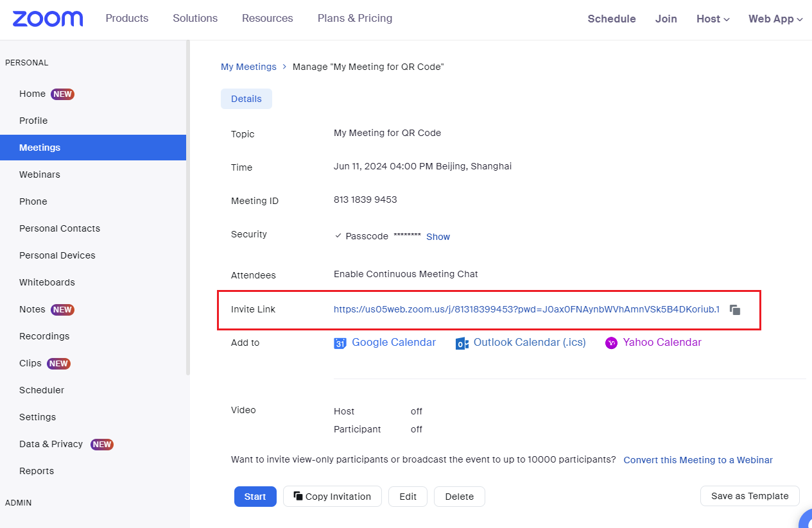Start the meeting
The height and width of the screenshot is (528, 812).
coord(255,497)
